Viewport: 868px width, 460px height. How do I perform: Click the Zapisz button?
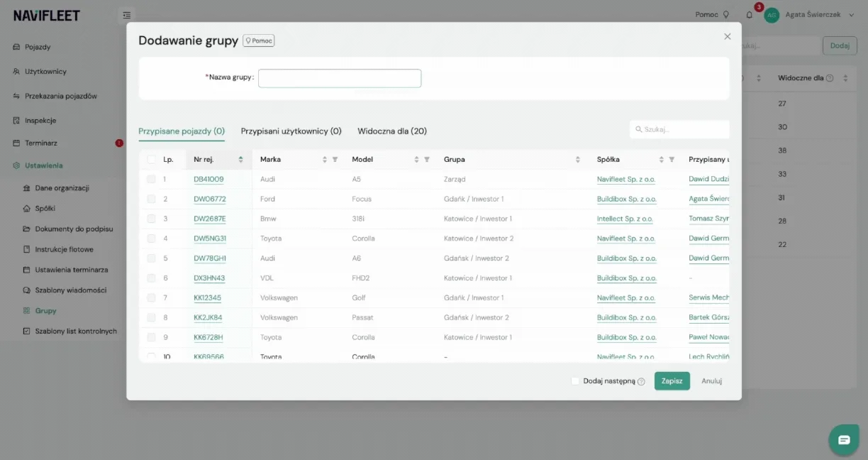pos(672,381)
